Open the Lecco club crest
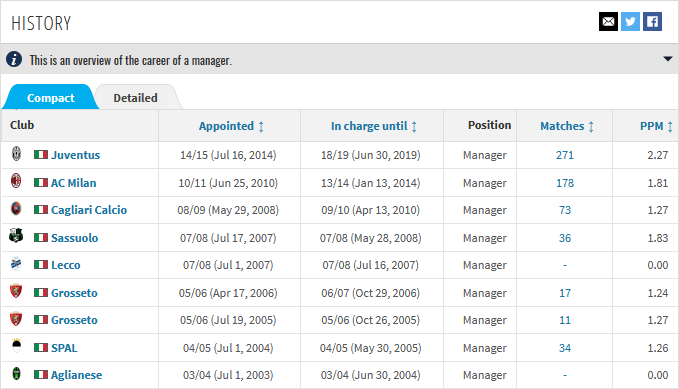This screenshot has width=679, height=389. pos(16,263)
